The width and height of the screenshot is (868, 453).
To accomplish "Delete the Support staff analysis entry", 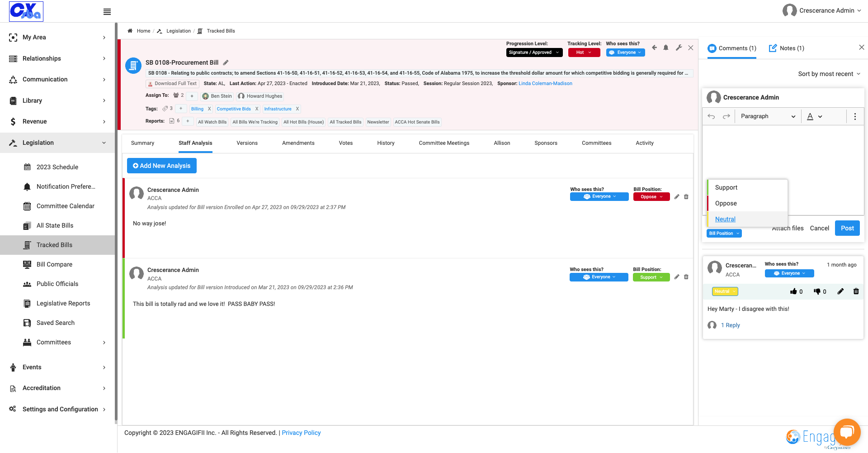I will pyautogui.click(x=686, y=277).
